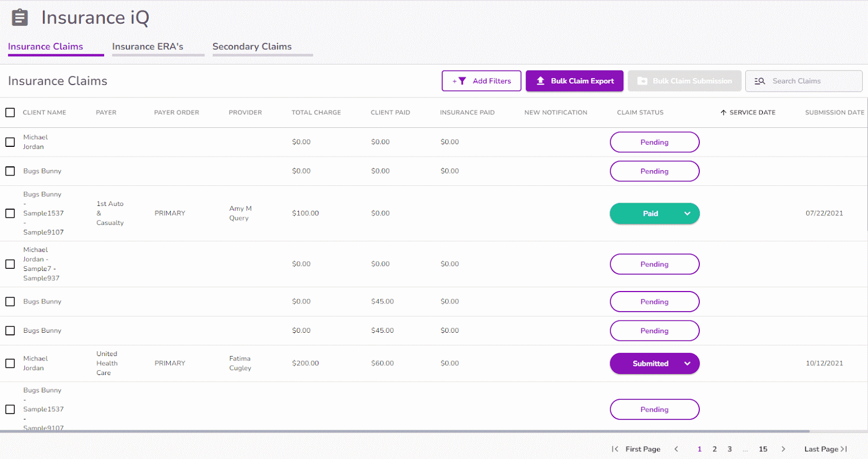This screenshot has width=868, height=459.
Task: Open the Paid claim status dropdown
Action: pos(687,214)
